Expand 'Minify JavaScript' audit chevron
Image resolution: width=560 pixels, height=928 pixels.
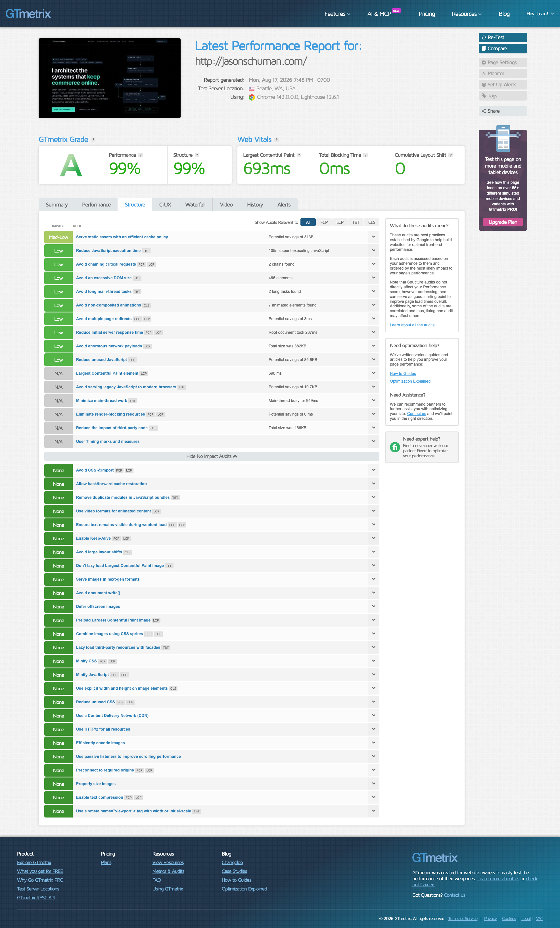pyautogui.click(x=374, y=675)
